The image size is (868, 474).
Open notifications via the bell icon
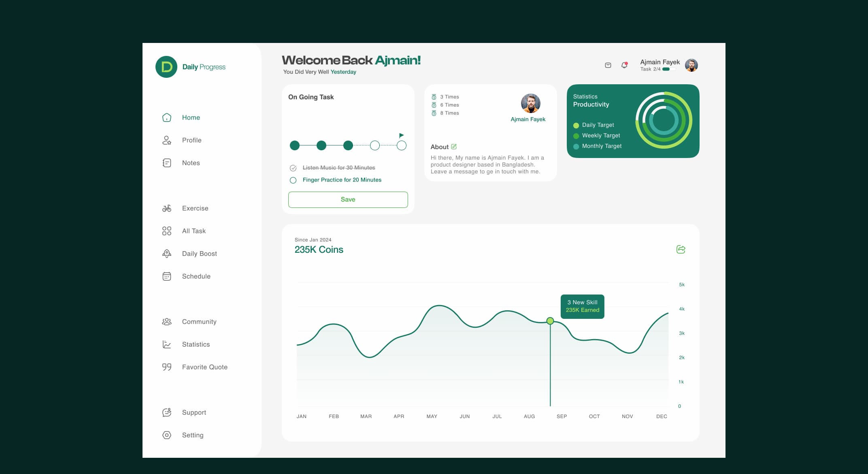tap(623, 65)
